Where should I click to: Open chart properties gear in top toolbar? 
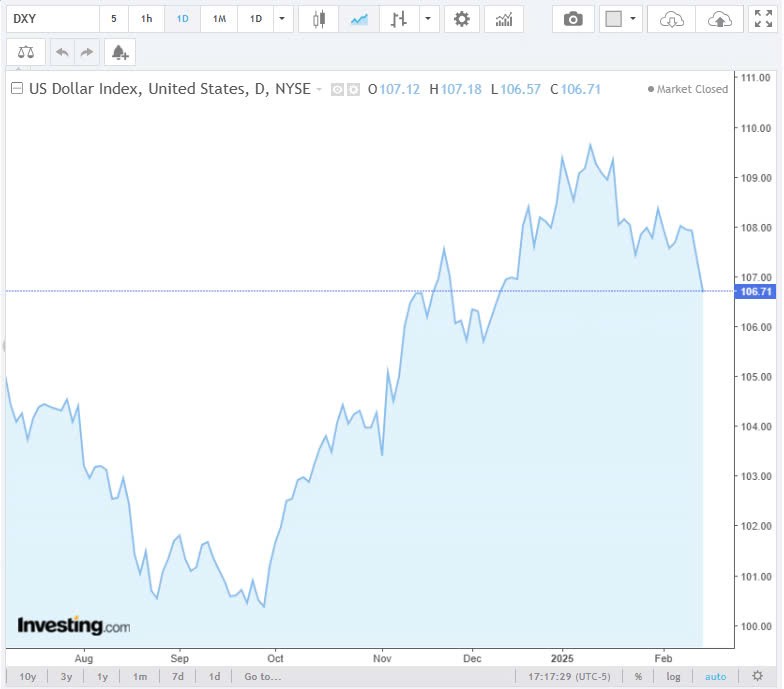[x=461, y=19]
